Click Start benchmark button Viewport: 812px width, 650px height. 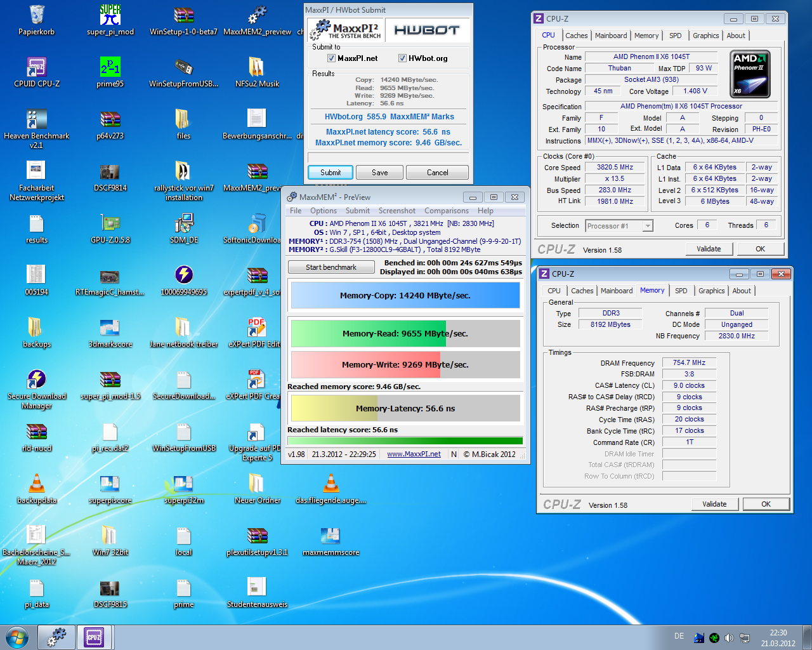[x=331, y=267]
